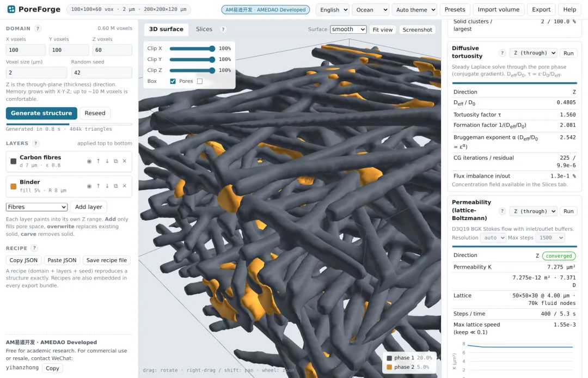The height and width of the screenshot is (378, 588).
Task: Click Generate structure button
Action: pyautogui.click(x=41, y=113)
